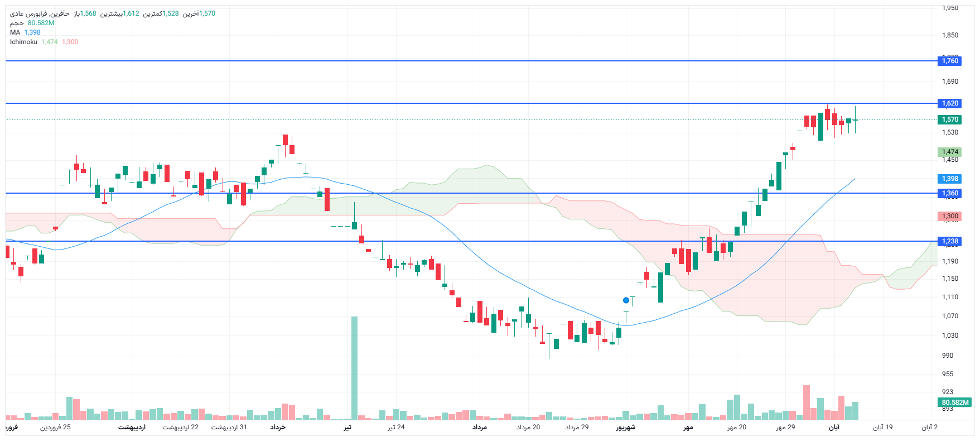Click the شهریور date axis label
980x441 pixels.
[x=625, y=427]
